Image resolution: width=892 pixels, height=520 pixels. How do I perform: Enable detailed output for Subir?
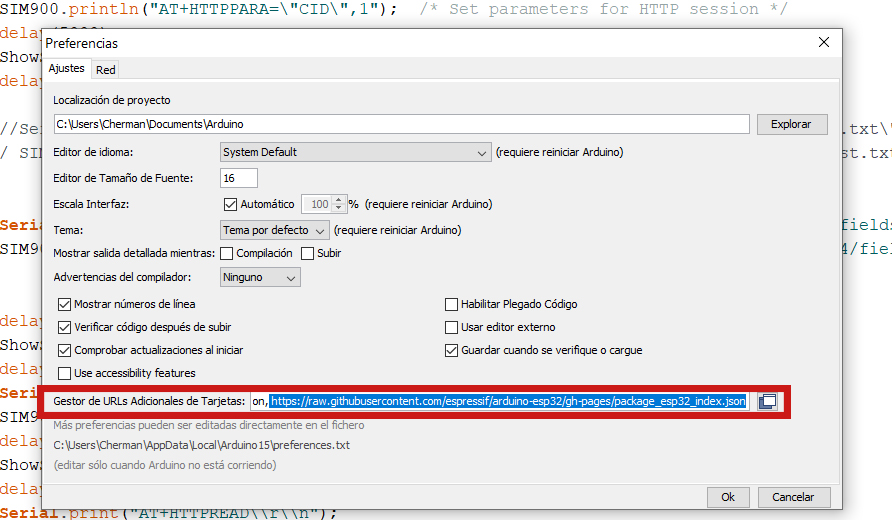308,253
